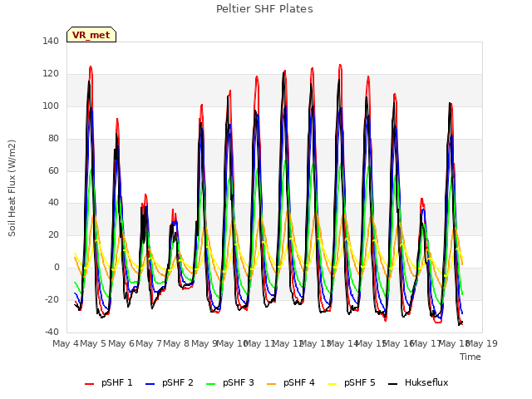
Task: Click the -20 y-axis tick label
Action: point(52,299)
